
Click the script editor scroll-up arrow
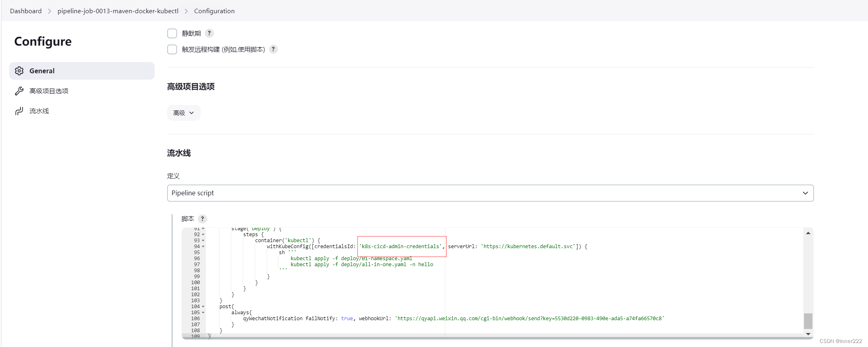pos(808,233)
